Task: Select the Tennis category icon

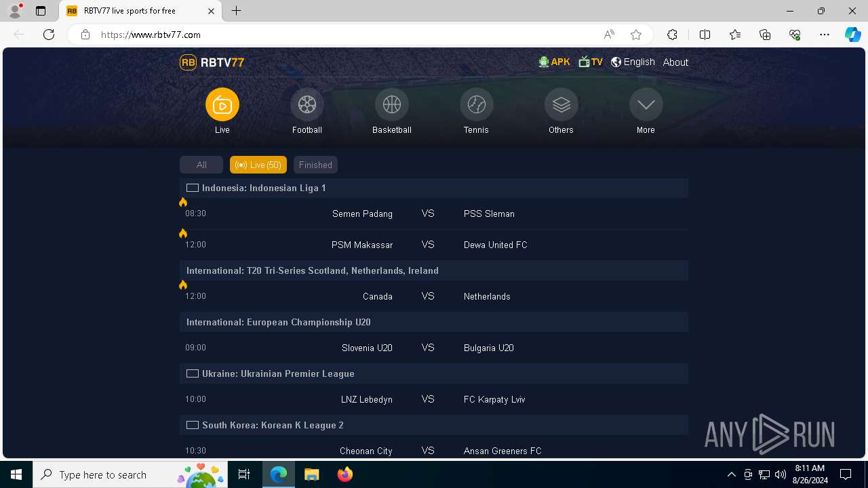Action: tap(477, 104)
